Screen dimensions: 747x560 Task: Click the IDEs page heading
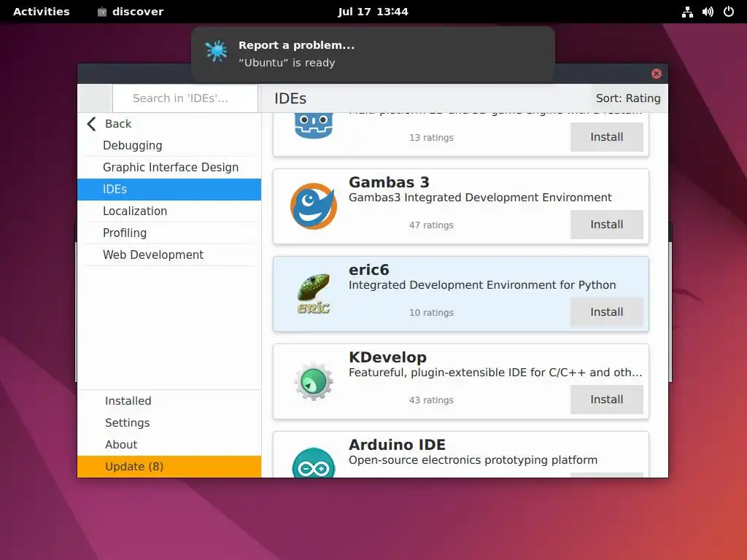290,98
